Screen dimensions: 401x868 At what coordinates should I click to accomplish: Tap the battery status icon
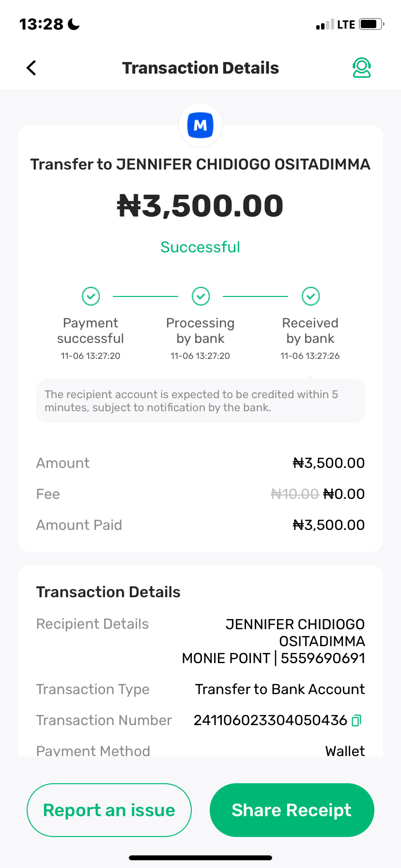pyautogui.click(x=371, y=24)
